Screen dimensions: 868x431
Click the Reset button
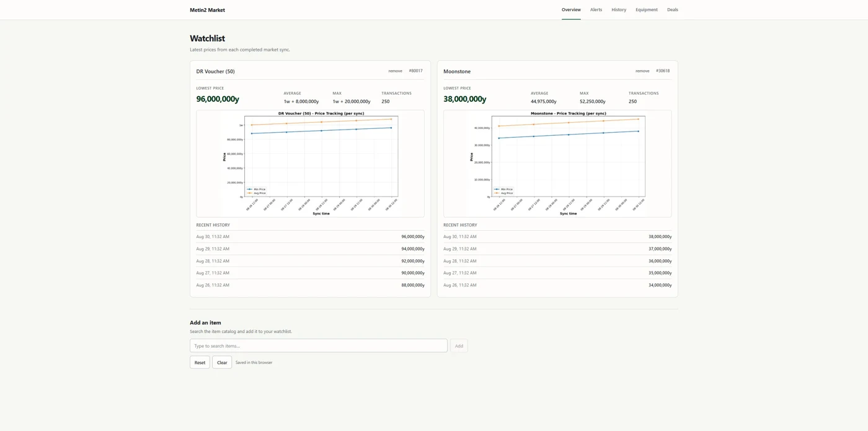[200, 362]
